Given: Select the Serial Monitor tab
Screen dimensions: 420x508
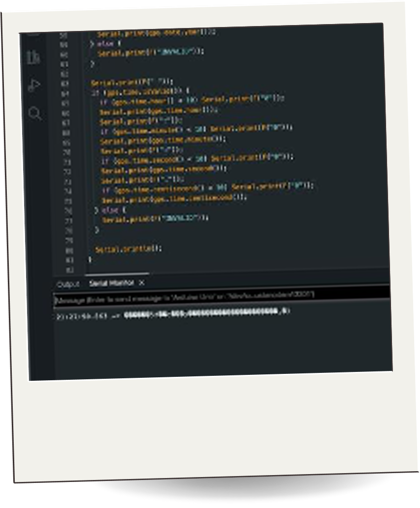Looking at the screenshot, I should point(111,283).
